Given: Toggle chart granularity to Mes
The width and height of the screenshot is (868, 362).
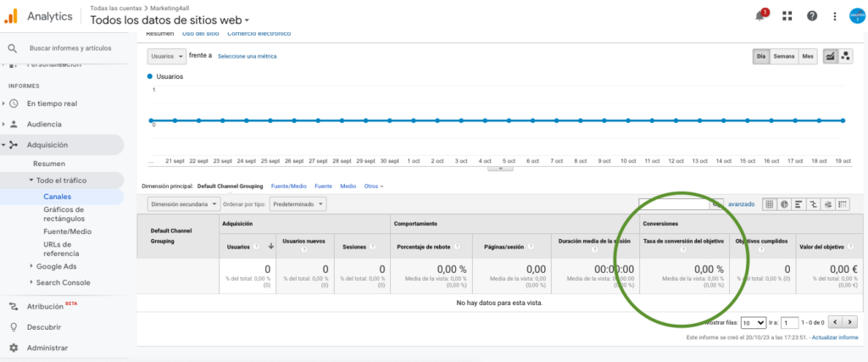Looking at the screenshot, I should pos(808,56).
